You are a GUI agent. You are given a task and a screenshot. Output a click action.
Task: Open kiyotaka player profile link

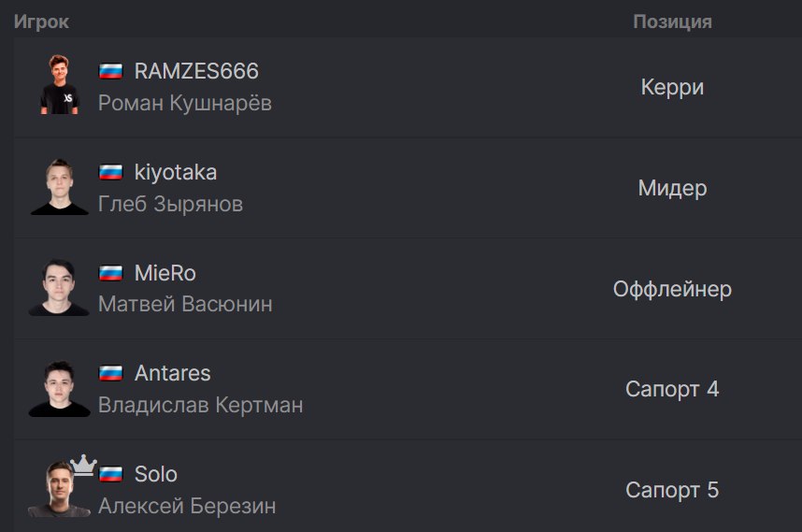(x=176, y=172)
